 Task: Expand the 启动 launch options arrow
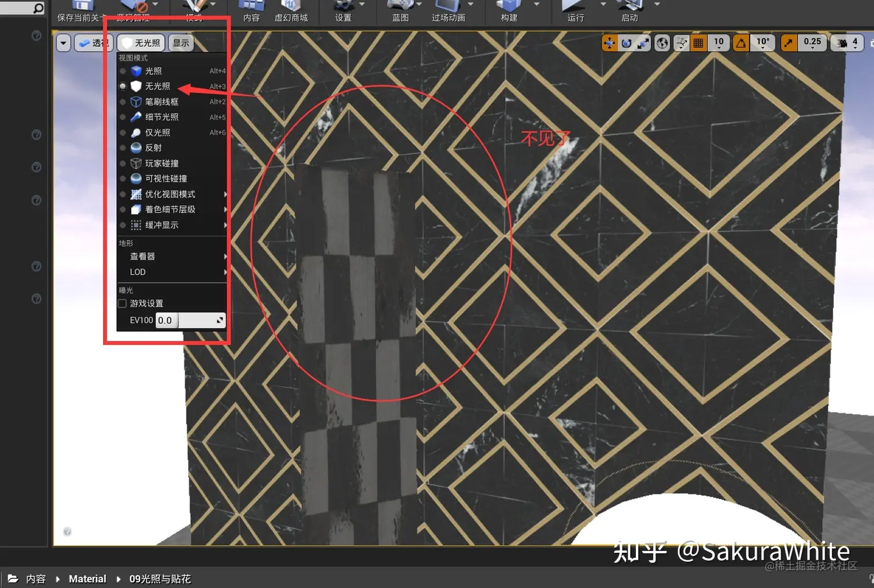click(x=657, y=5)
